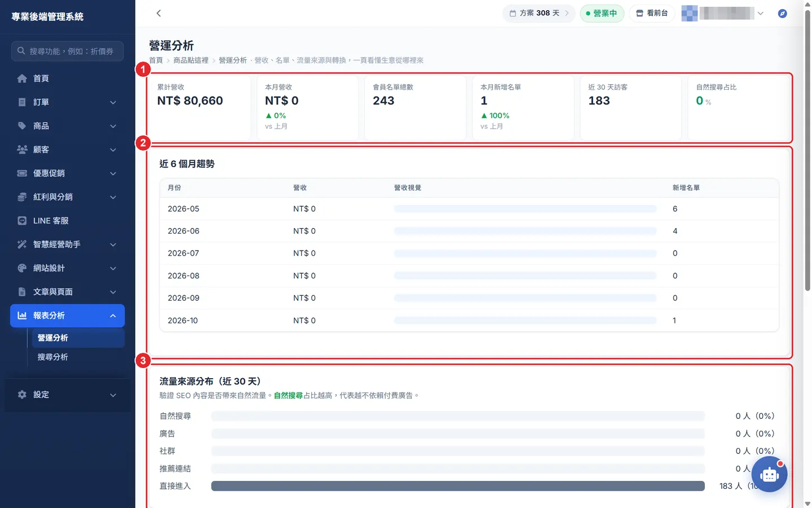Click the 累計營收 NT$ 80,660 value
Viewport: 812px width, 508px height.
[x=190, y=100]
